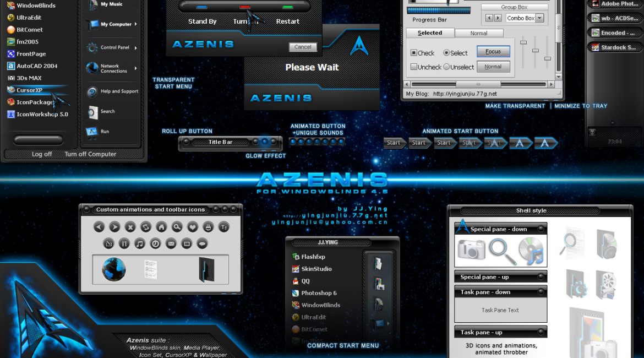Click Log off in start menu

42,154
